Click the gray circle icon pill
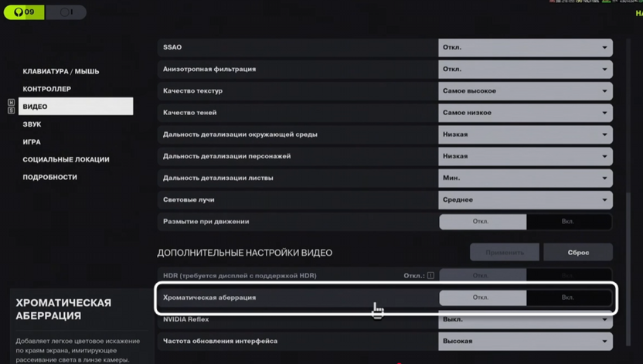This screenshot has height=364, width=643. click(66, 12)
